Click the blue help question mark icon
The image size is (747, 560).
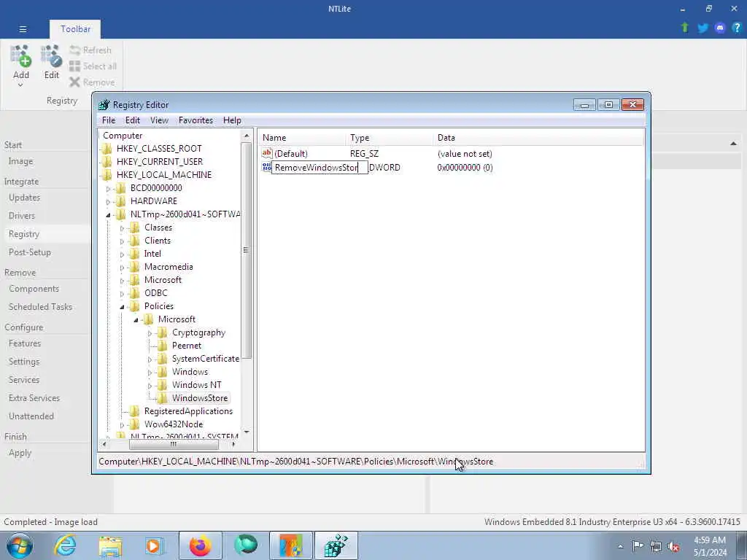point(737,28)
